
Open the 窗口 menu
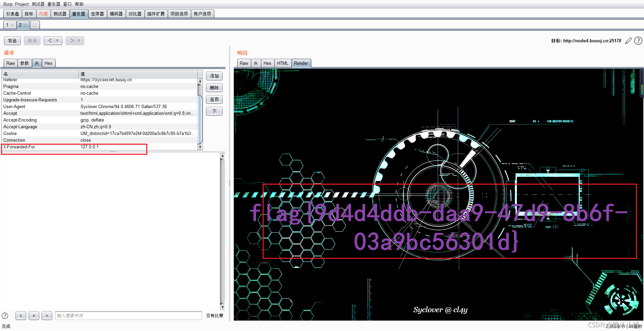coord(67,4)
